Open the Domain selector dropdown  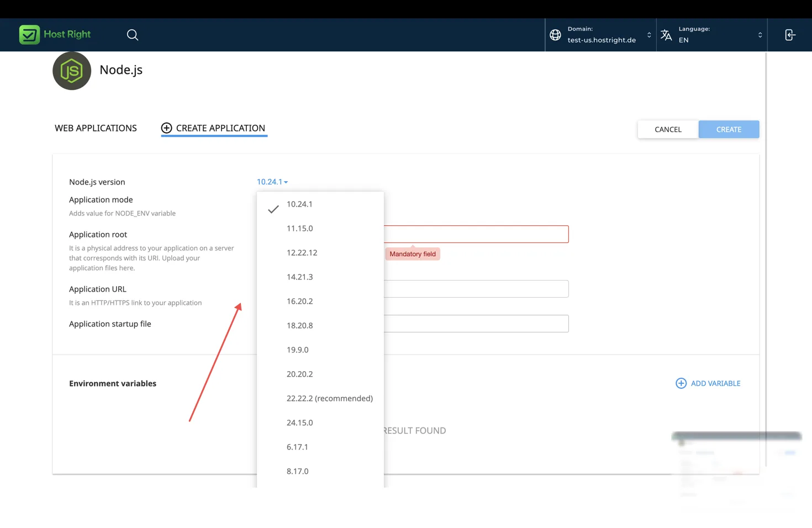(601, 35)
